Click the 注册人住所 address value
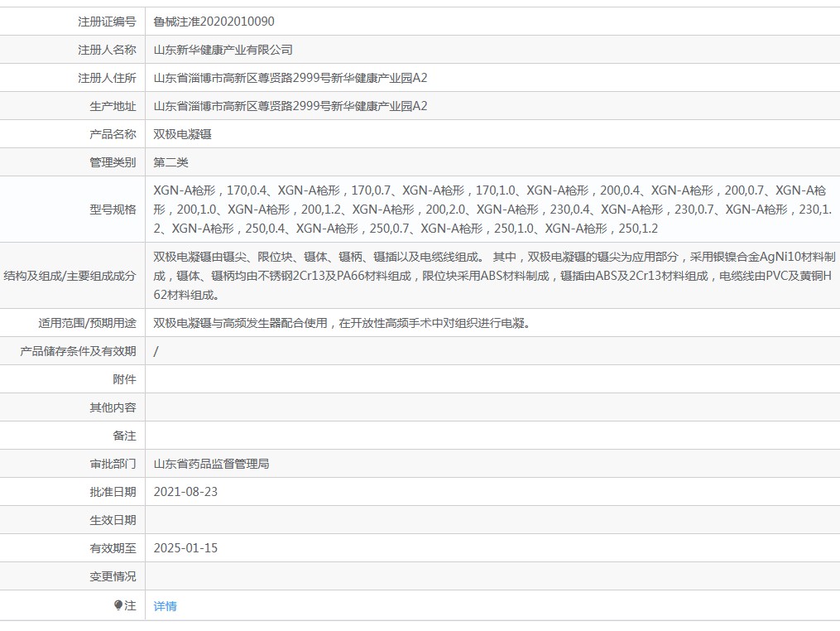Image resolution: width=840 pixels, height=631 pixels. click(290, 78)
